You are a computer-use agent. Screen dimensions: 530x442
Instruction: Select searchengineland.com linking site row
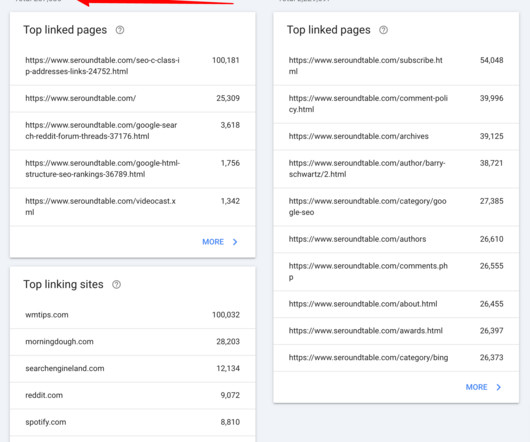[132, 368]
